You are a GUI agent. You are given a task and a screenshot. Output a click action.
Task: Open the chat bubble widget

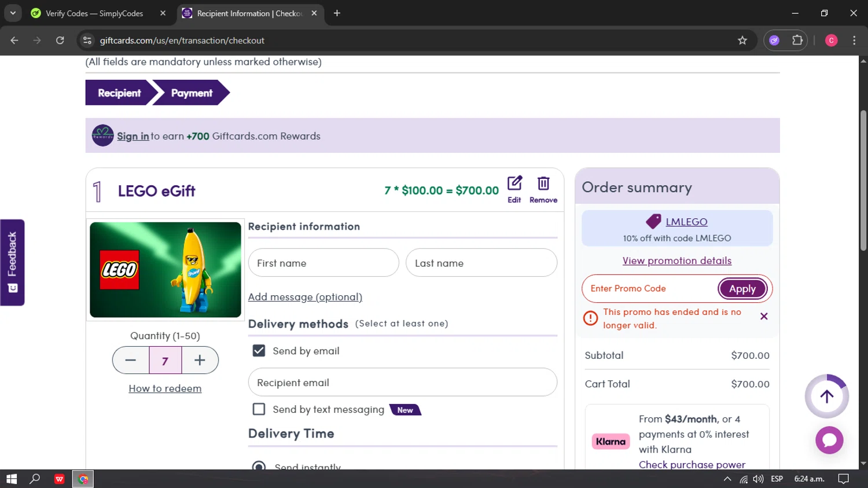coord(829,440)
